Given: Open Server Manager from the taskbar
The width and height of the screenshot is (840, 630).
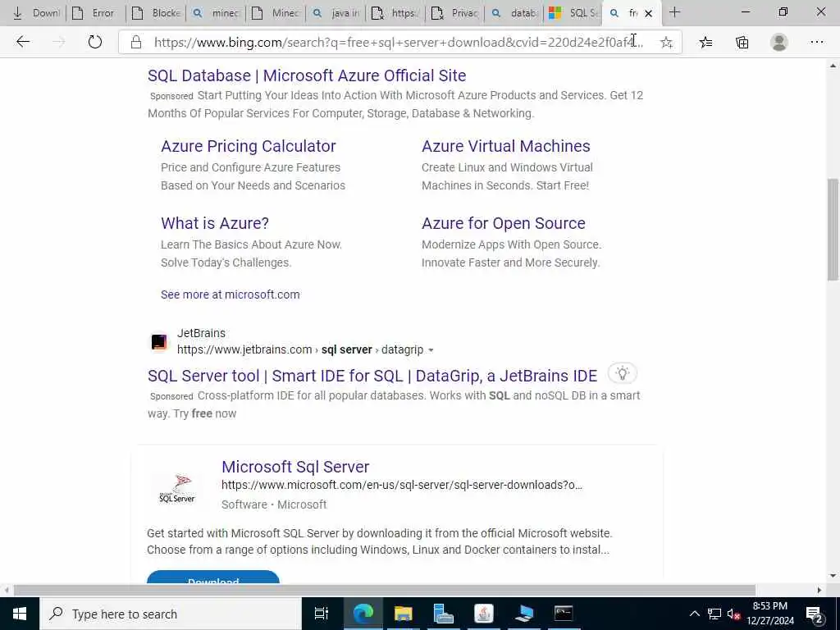Looking at the screenshot, I should pyautogui.click(x=443, y=614).
